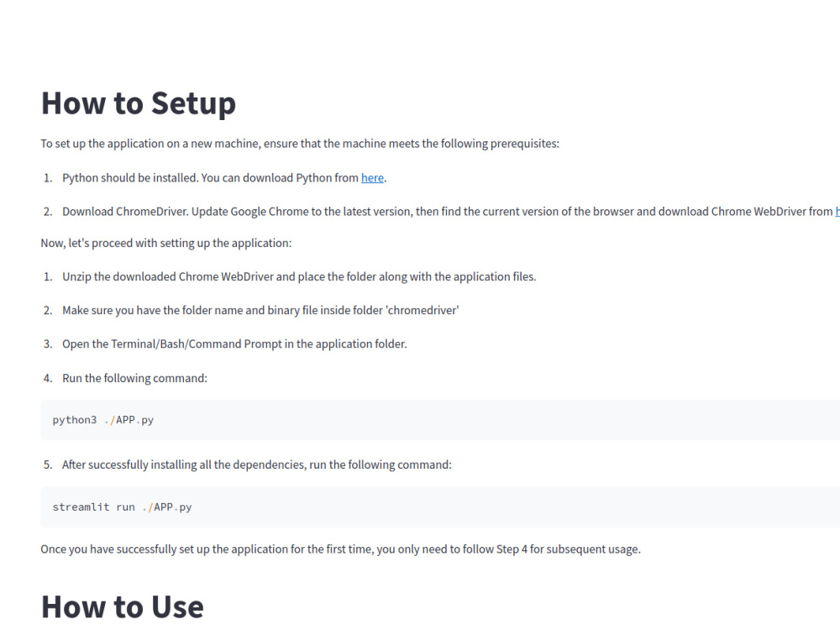Click the 'Once you have successfully set up' paragraph
Screen dimensions: 840x630
click(341, 549)
